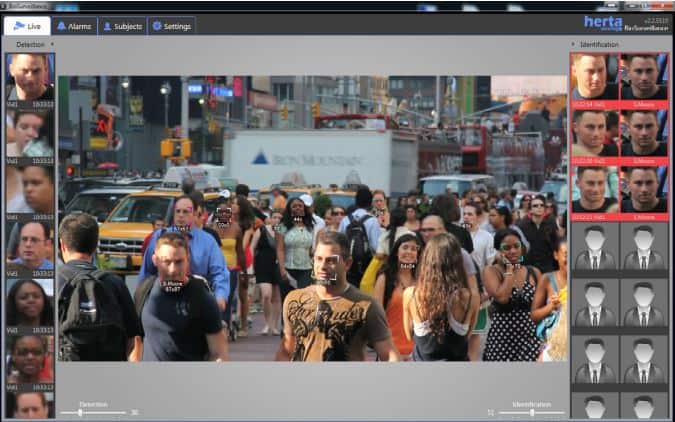The width and height of the screenshot is (675, 422).
Task: Open the first red Identification match row
Action: 619,79
